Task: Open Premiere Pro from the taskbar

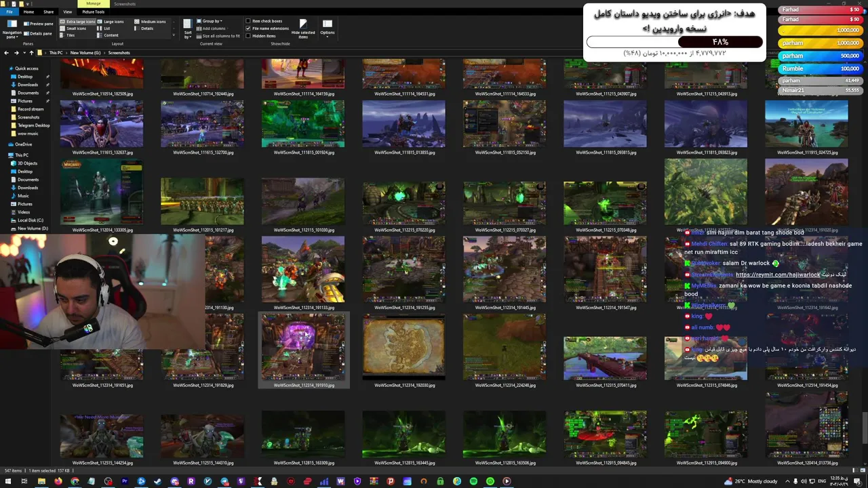Action: [x=125, y=481]
